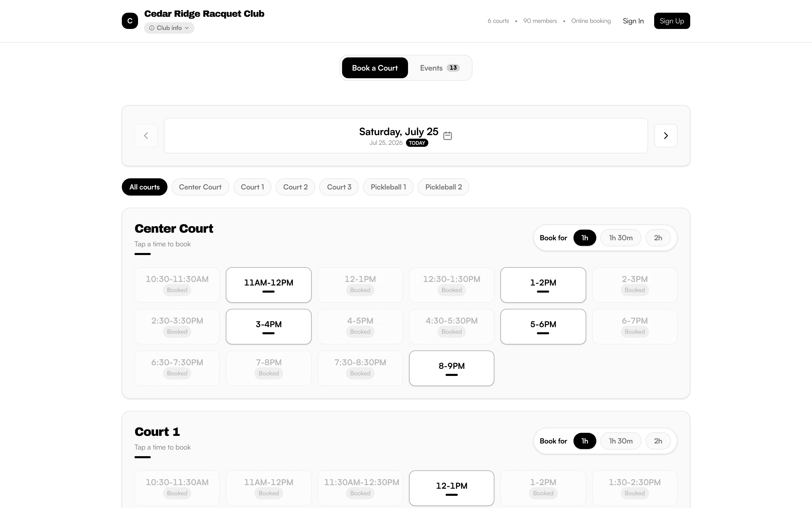Click the booked 4-5PM Center Court slot
The width and height of the screenshot is (812, 508).
click(x=360, y=327)
